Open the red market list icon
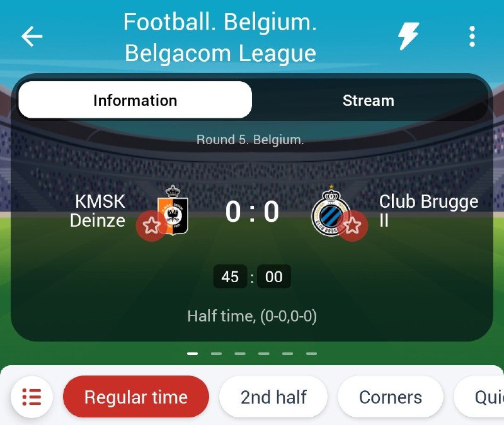Screen dimensions: 504x425 31,397
